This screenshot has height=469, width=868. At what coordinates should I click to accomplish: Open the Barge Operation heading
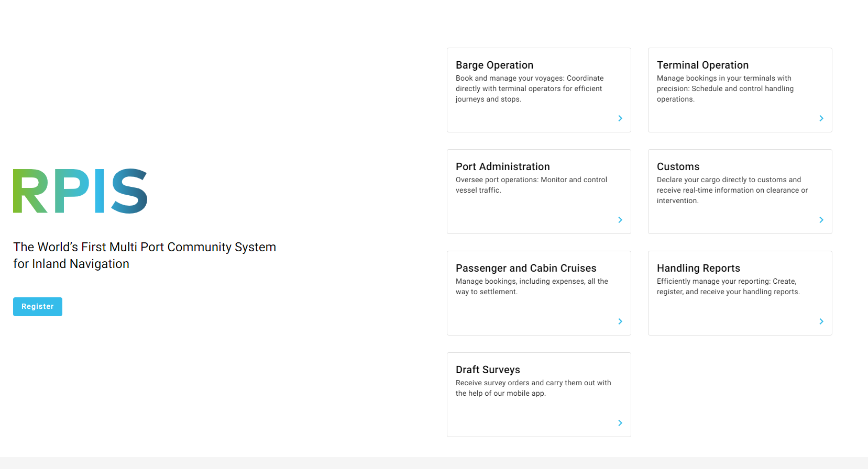click(x=494, y=65)
